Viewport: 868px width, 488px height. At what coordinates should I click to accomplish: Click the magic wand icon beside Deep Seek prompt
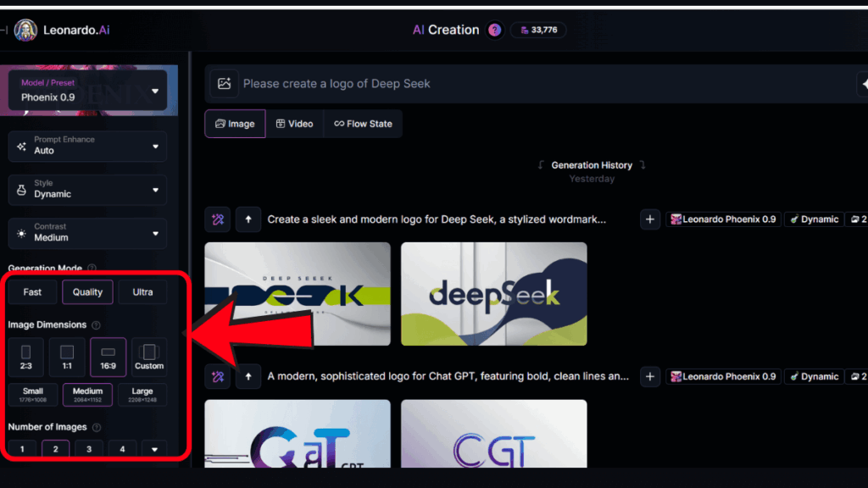pyautogui.click(x=218, y=219)
